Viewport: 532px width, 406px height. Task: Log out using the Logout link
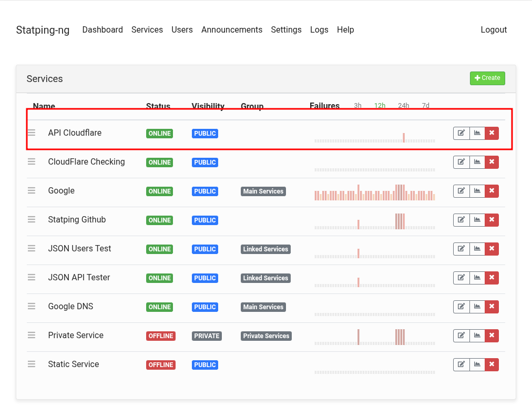point(494,30)
